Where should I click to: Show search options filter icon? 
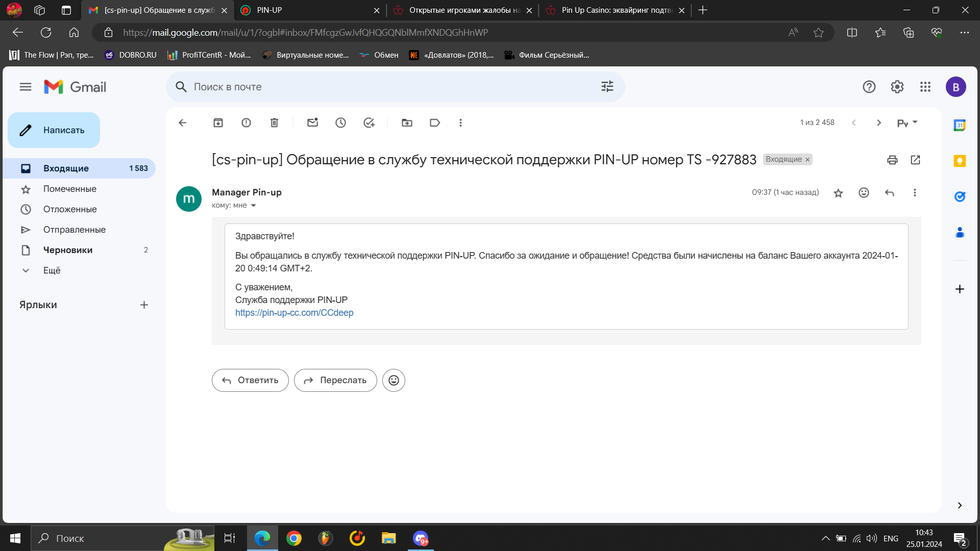(x=607, y=87)
